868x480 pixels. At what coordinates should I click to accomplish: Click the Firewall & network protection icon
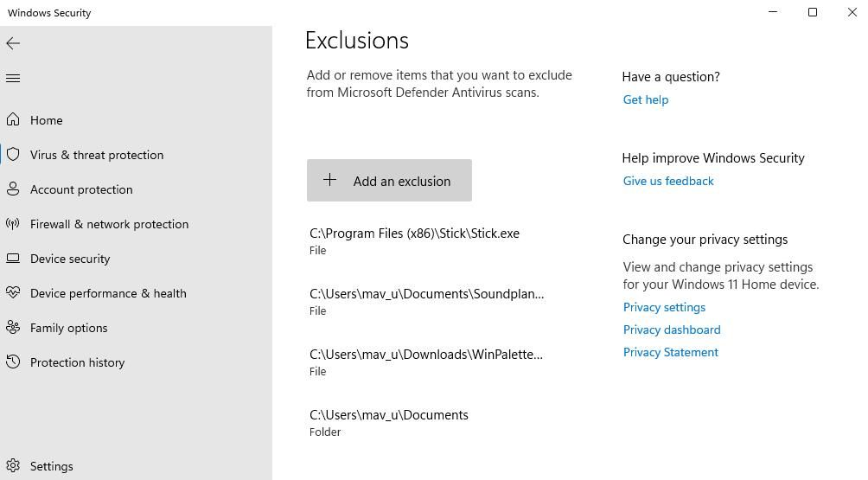13,224
